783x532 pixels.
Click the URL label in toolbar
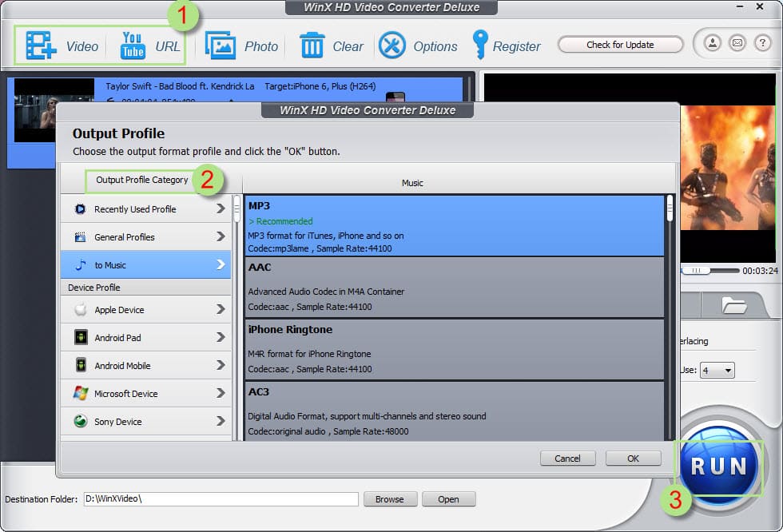pos(167,46)
